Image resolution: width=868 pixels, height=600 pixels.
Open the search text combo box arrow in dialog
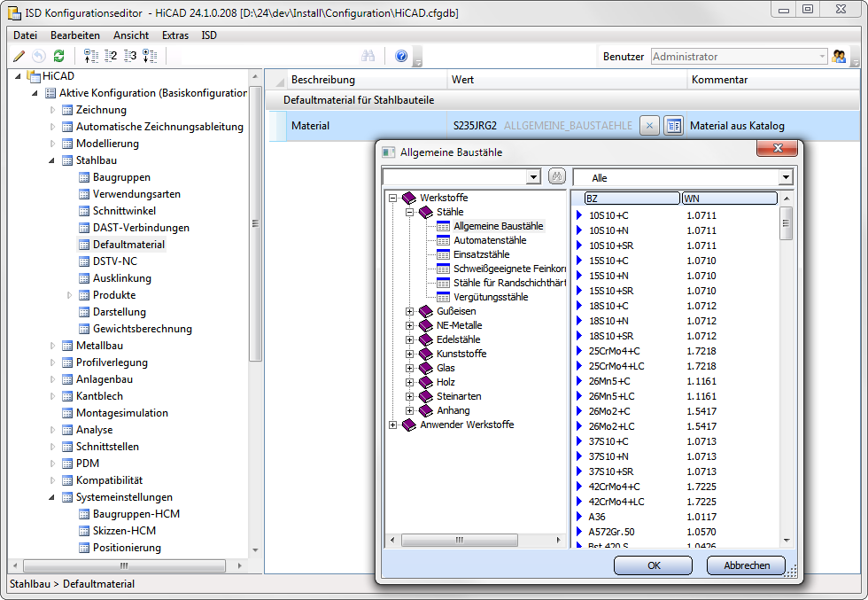[533, 177]
